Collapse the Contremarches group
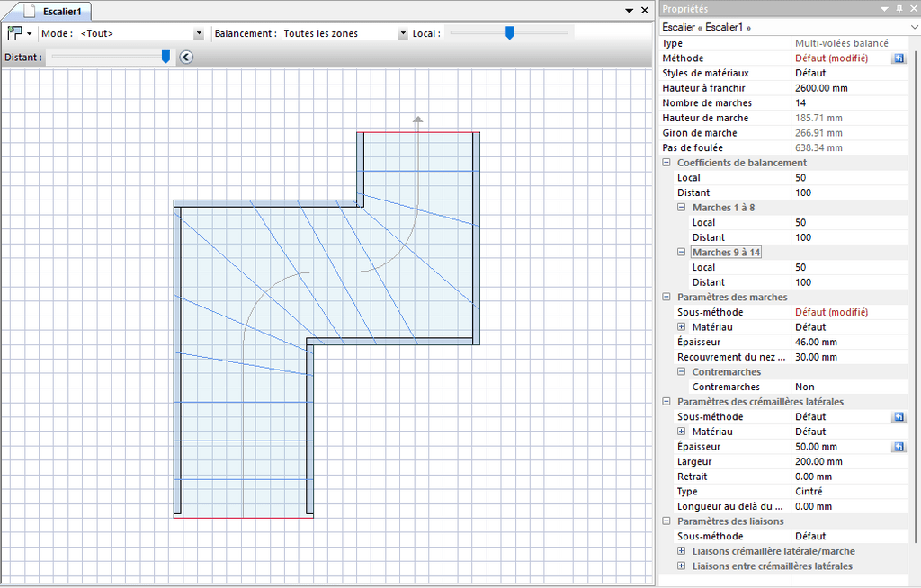Image resolution: width=921 pixels, height=588 pixels. pyautogui.click(x=682, y=372)
